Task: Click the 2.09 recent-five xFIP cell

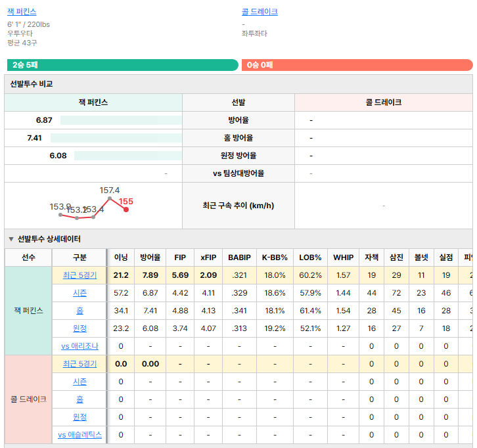Action: (x=208, y=275)
